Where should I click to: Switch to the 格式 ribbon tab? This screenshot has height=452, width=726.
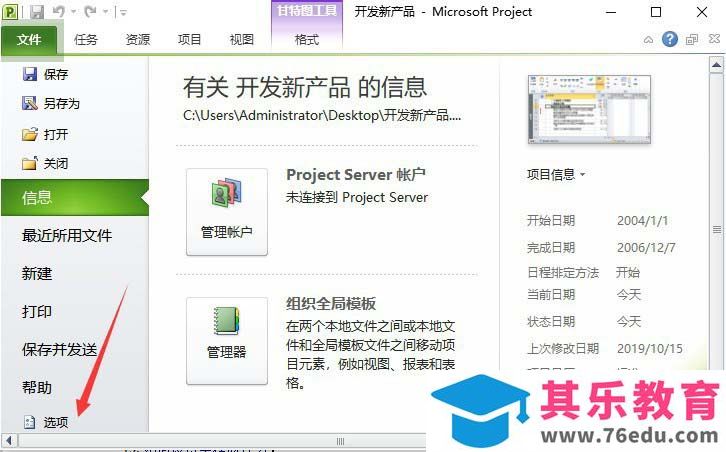point(307,40)
